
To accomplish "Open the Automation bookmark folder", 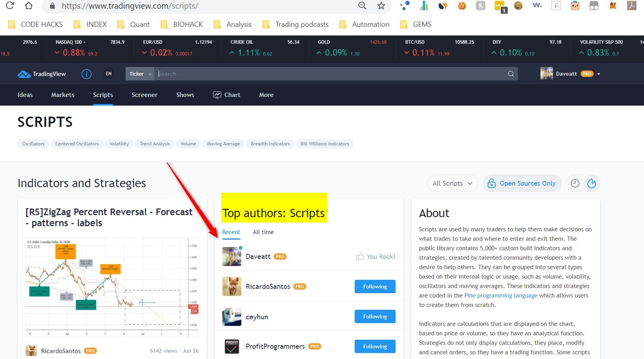I will click(x=365, y=24).
